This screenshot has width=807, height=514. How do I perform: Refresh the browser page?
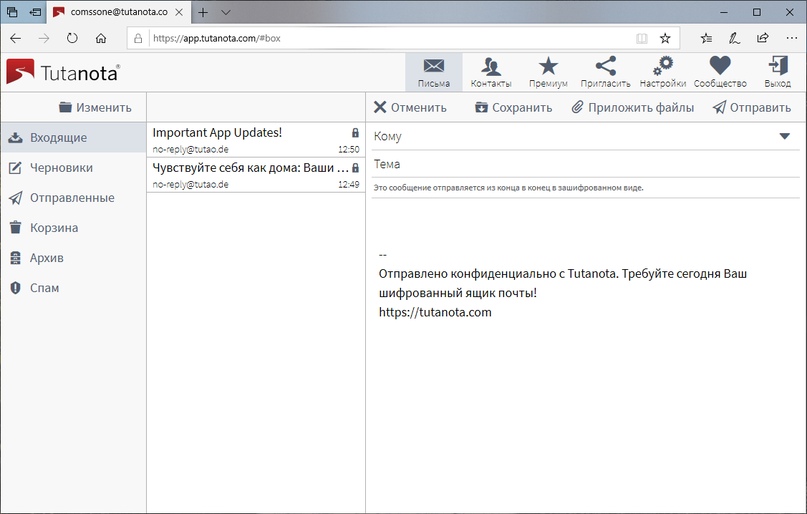pyautogui.click(x=72, y=38)
